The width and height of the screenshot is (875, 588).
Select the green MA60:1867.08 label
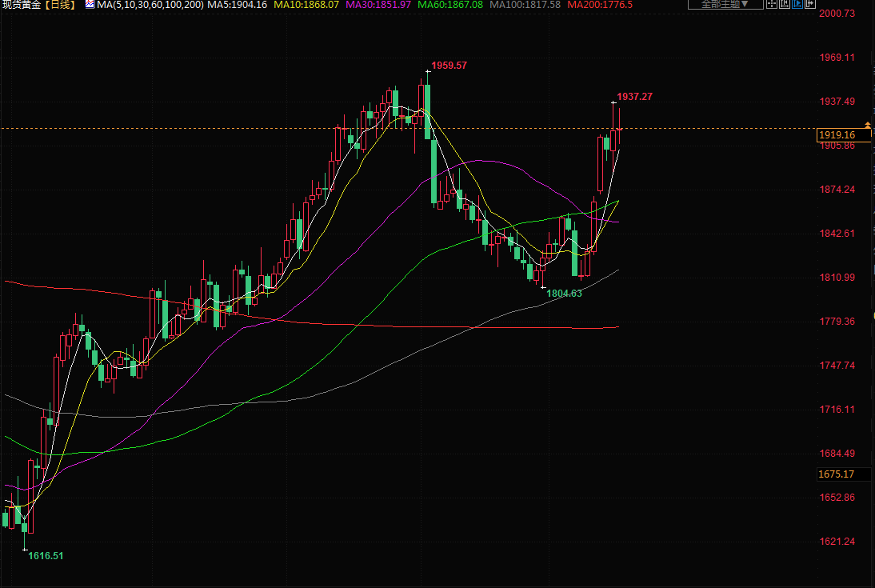pos(450,5)
